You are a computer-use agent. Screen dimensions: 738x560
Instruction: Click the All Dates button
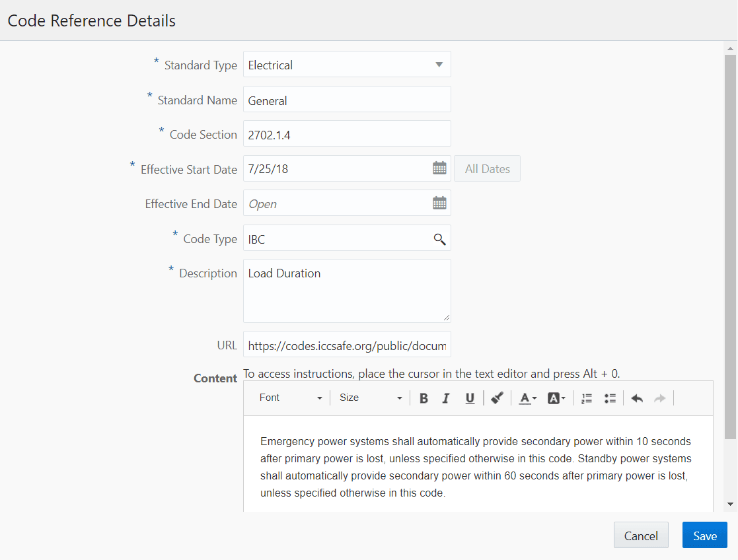[487, 168]
